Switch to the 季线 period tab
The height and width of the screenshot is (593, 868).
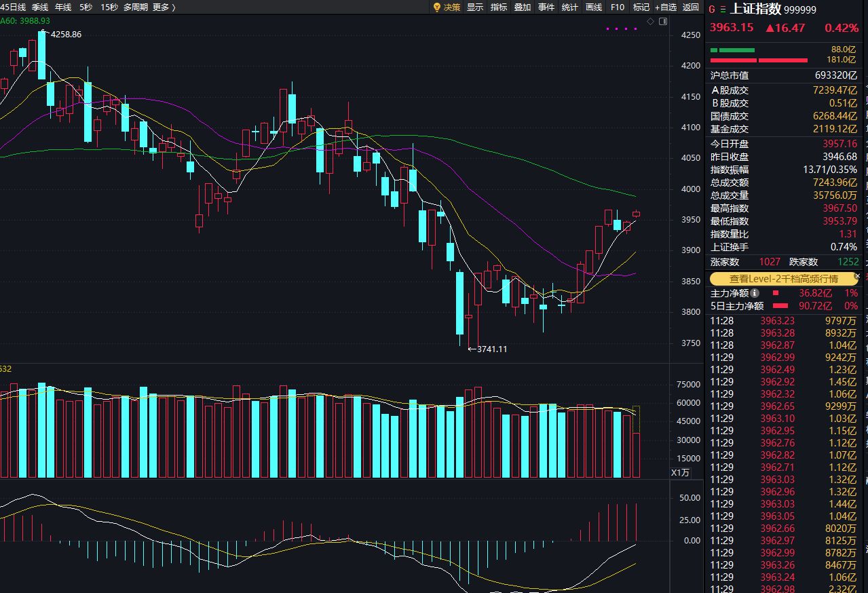(40, 7)
